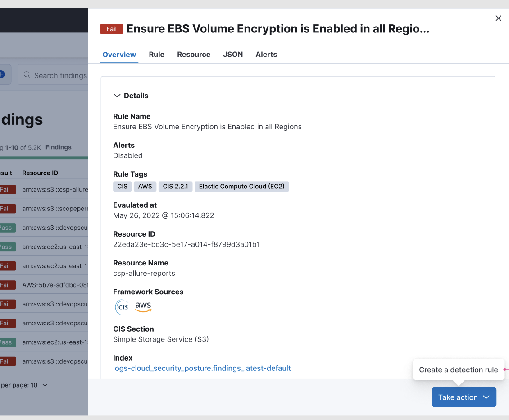Viewport: 509px width, 420px height.
Task: Close the findings details flyout
Action: [x=498, y=18]
